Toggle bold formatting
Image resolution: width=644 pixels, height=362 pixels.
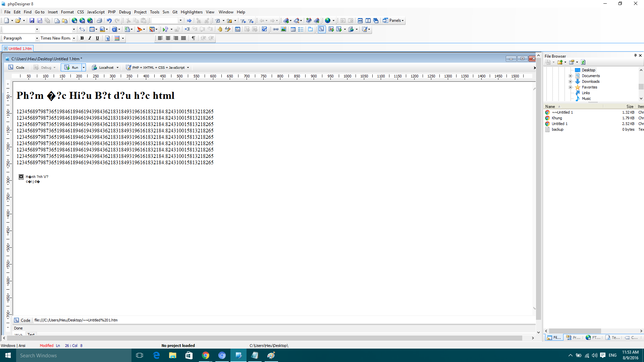[x=82, y=38]
